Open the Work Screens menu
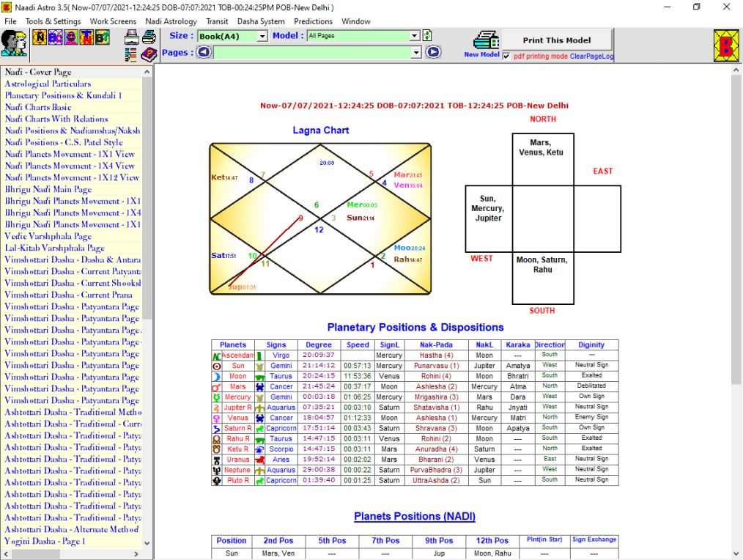743x560 pixels. tap(113, 21)
